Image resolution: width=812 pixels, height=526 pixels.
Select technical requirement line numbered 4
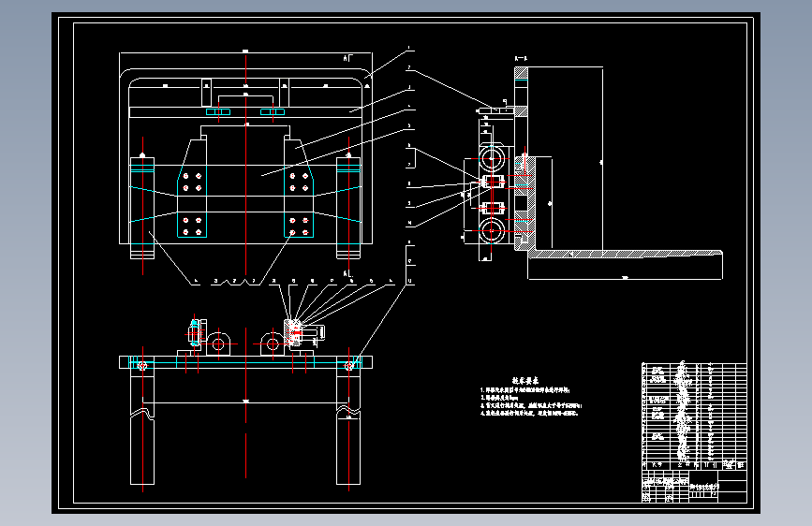point(529,413)
